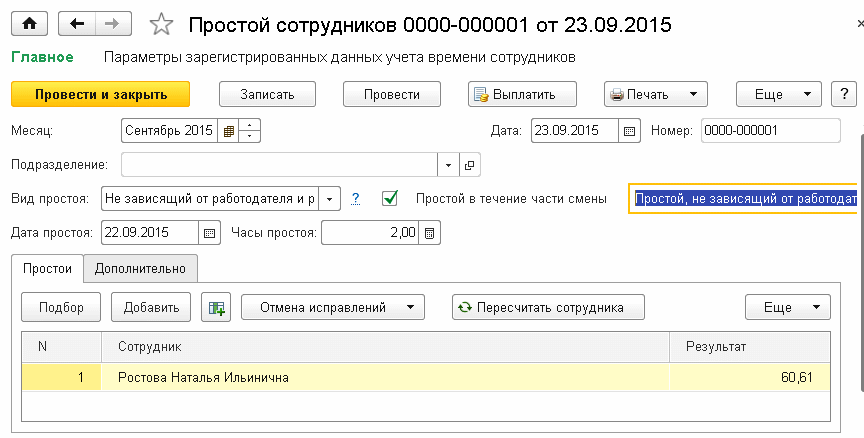Expand the Вид простоя dropdown

pos(330,199)
